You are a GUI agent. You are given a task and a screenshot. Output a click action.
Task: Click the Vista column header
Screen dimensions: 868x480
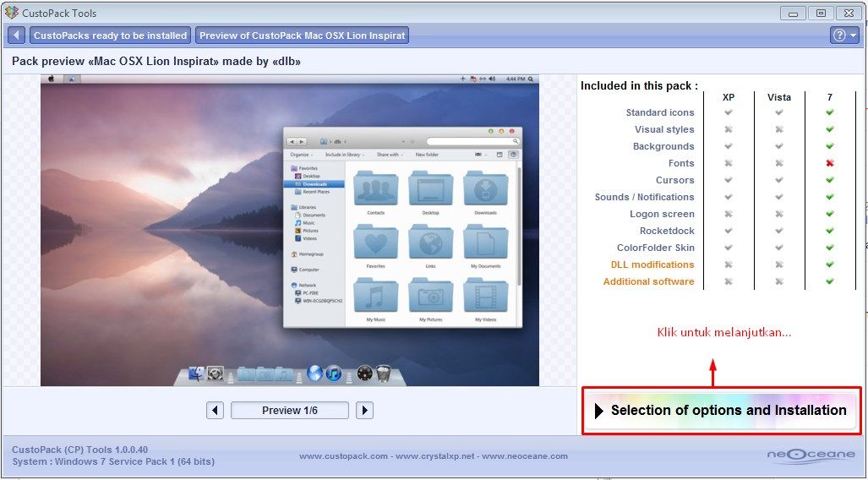(x=779, y=97)
